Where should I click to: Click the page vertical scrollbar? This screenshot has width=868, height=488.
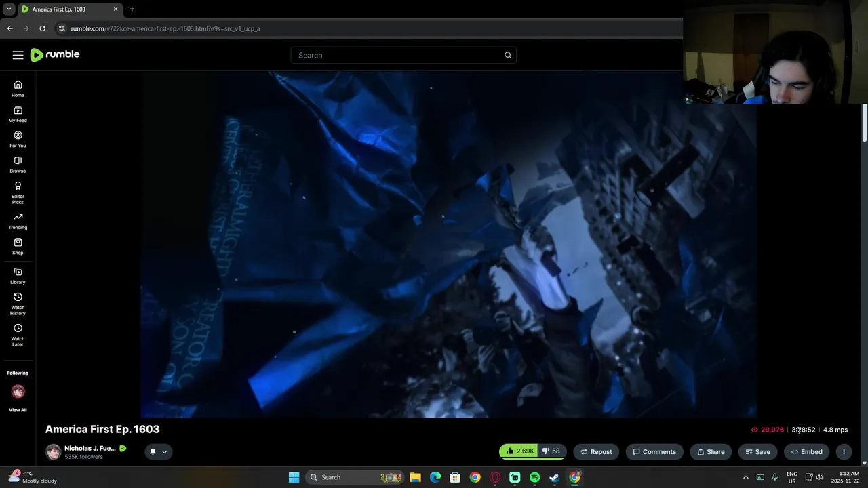[x=865, y=123]
